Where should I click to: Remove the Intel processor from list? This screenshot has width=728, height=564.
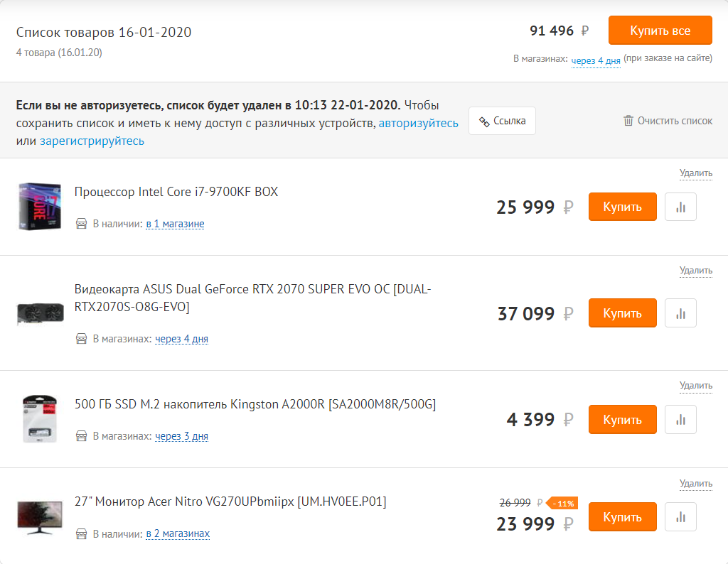[x=695, y=173]
